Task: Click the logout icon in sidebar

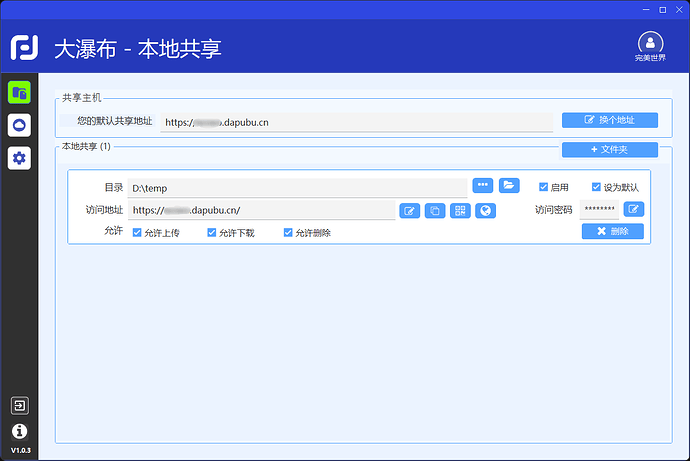Action: pos(19,405)
